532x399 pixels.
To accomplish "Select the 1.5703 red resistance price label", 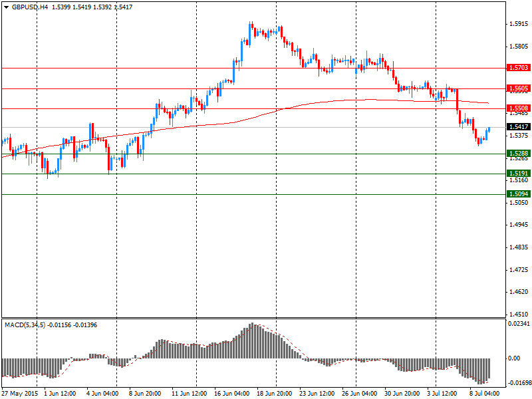I will (x=519, y=68).
